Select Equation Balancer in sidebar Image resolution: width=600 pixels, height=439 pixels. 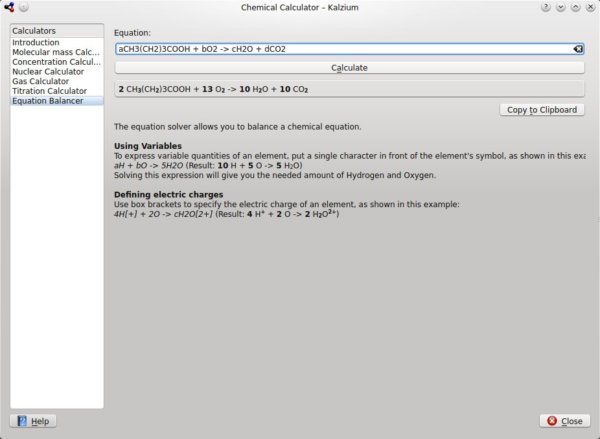[57, 101]
